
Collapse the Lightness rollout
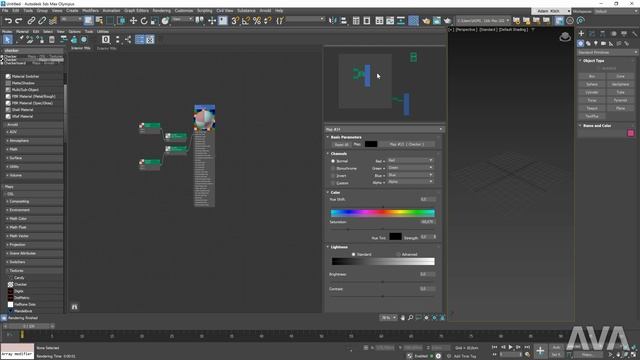328,247
